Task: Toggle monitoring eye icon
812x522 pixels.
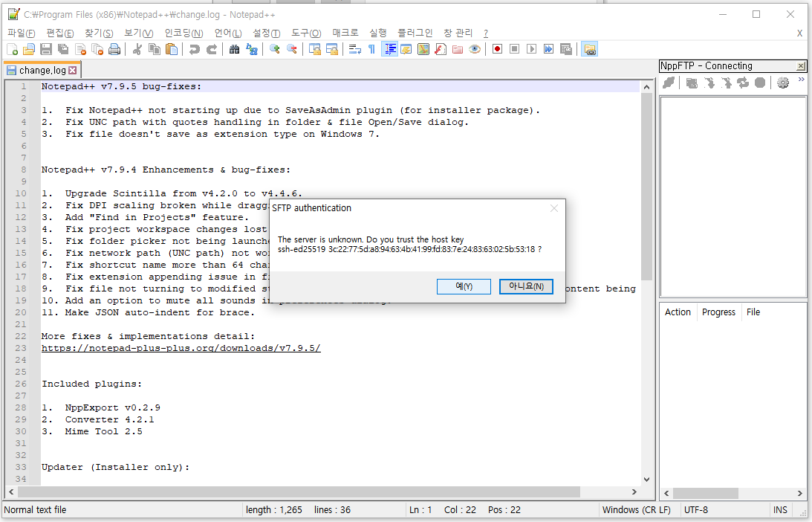Action: [475, 49]
